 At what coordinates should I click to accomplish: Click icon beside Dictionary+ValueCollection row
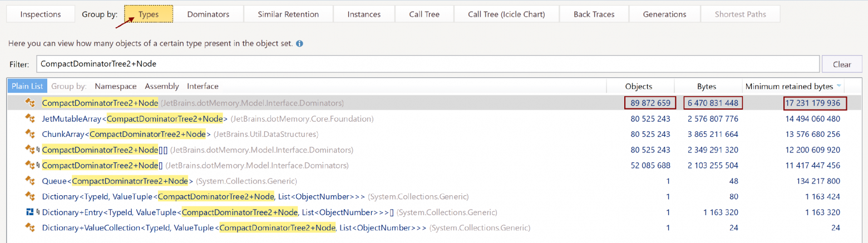click(x=30, y=227)
